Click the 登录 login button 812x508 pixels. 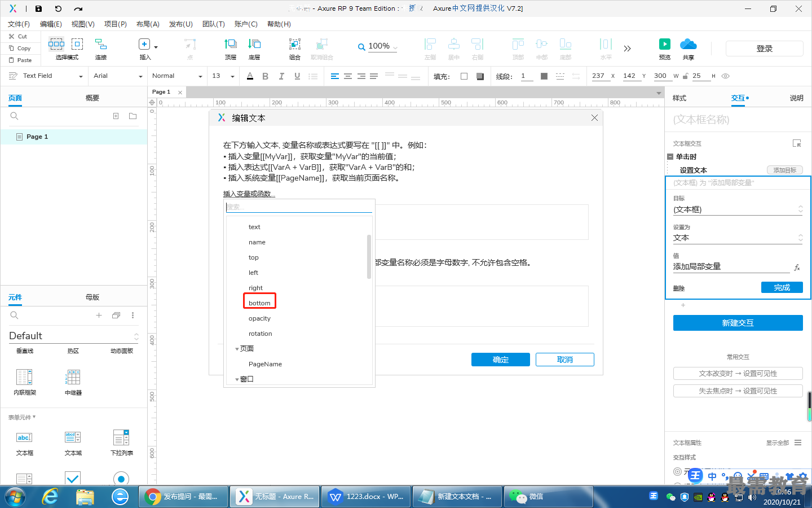tap(765, 49)
